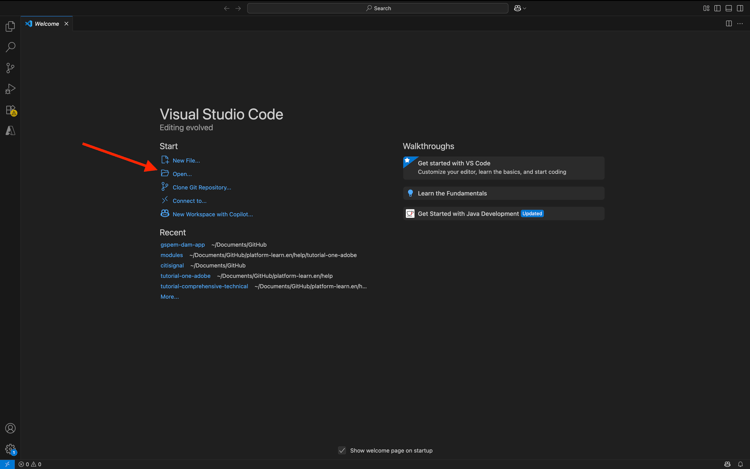Screen dimensions: 750x469
Task: Toggle the primary side bar layout button
Action: click(717, 8)
